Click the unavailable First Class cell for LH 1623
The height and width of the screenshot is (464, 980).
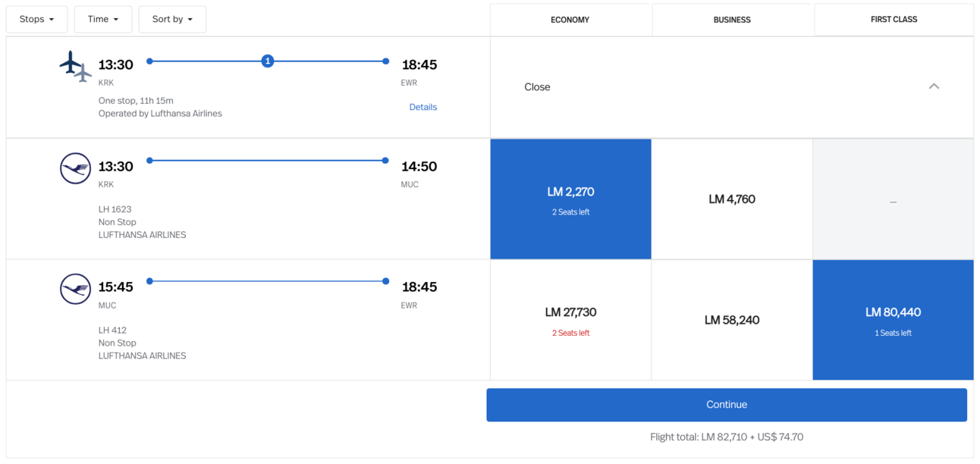894,199
